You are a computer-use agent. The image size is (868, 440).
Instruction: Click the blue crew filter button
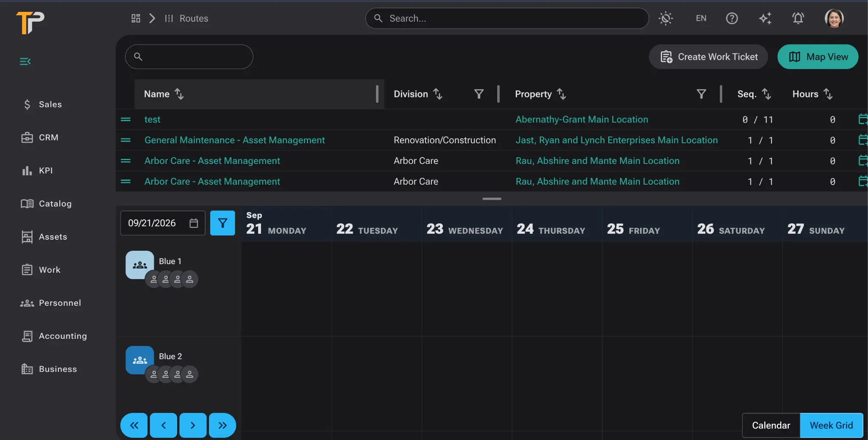point(223,223)
